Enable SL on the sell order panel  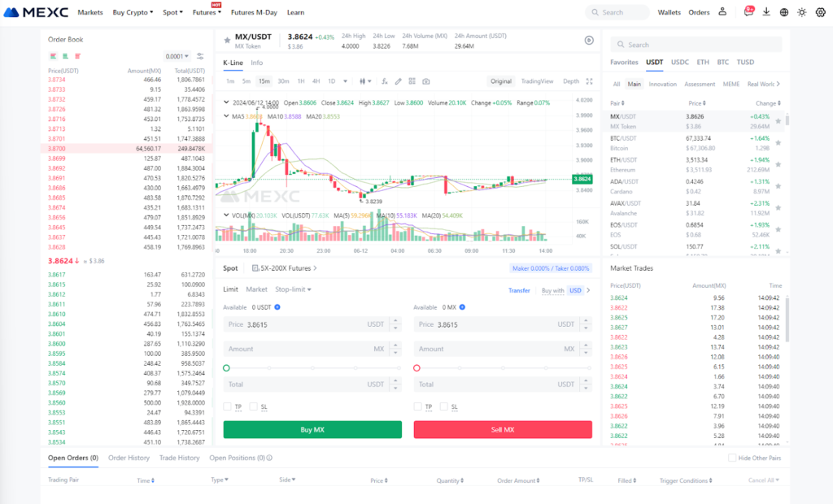[x=444, y=406]
